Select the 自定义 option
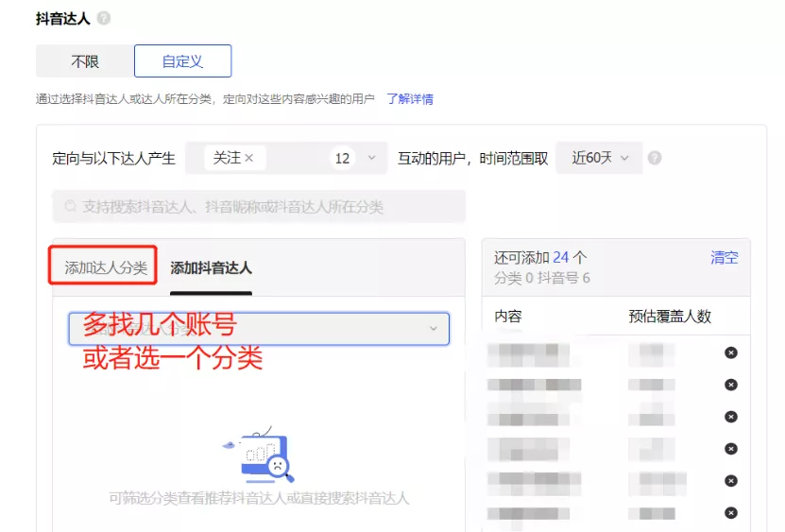Viewport: 785px width, 532px height. 182,61
